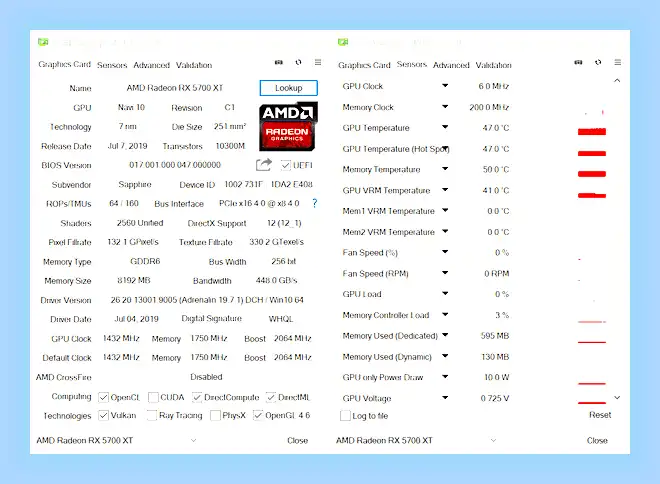Viewport: 660px width, 484px height.
Task: Click the AMD Radeon Graphics logo
Action: click(x=288, y=127)
